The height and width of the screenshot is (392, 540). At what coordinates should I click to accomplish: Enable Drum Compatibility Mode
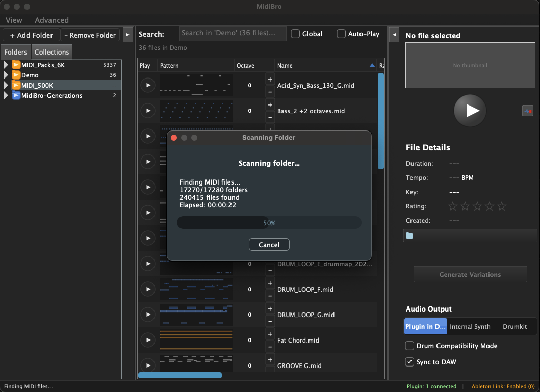(409, 346)
